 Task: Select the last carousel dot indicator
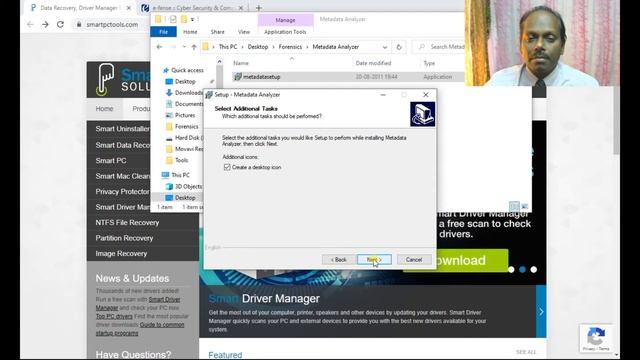533,270
